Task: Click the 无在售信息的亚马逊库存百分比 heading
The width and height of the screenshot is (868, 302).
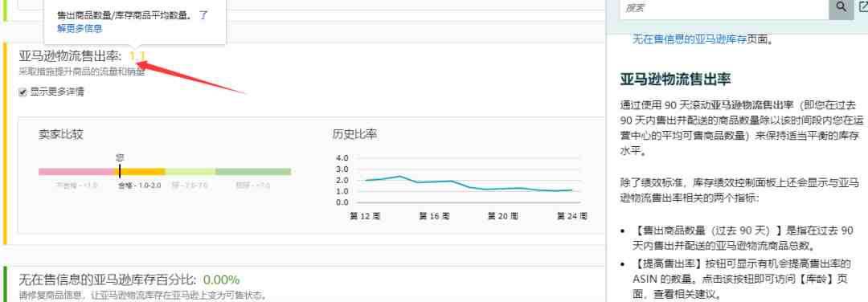Action: [x=108, y=280]
